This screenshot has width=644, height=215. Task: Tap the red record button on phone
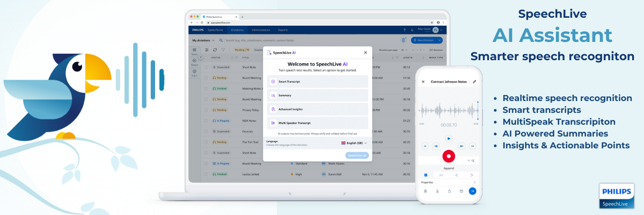[x=449, y=156]
